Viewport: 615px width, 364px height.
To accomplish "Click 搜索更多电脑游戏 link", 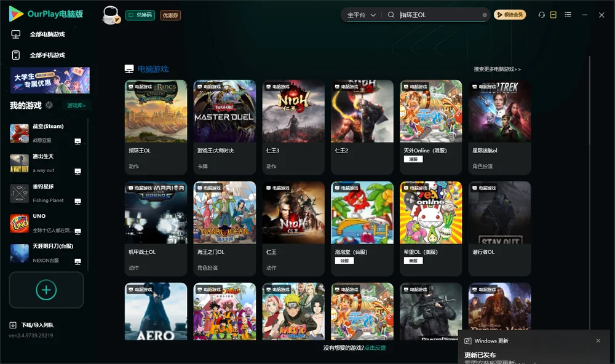I will [497, 69].
